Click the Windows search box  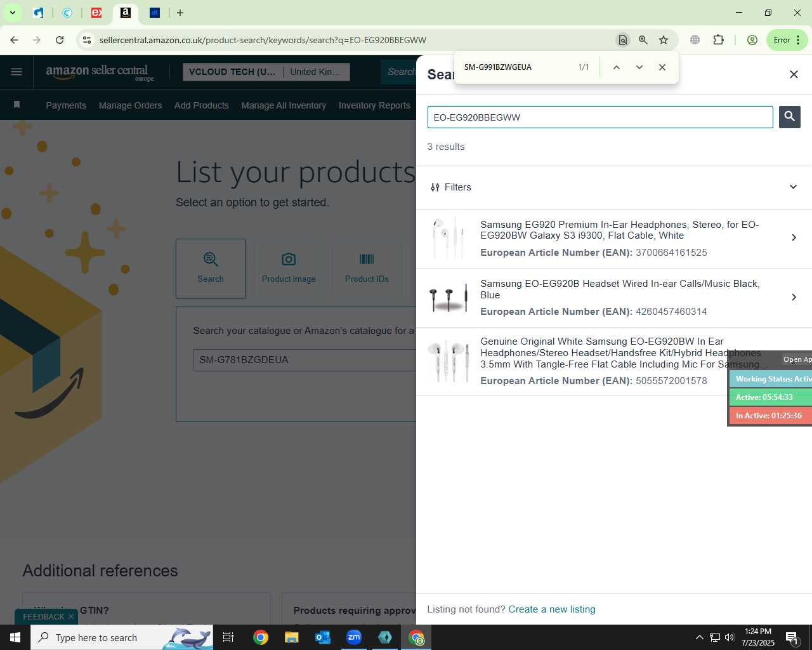click(122, 637)
